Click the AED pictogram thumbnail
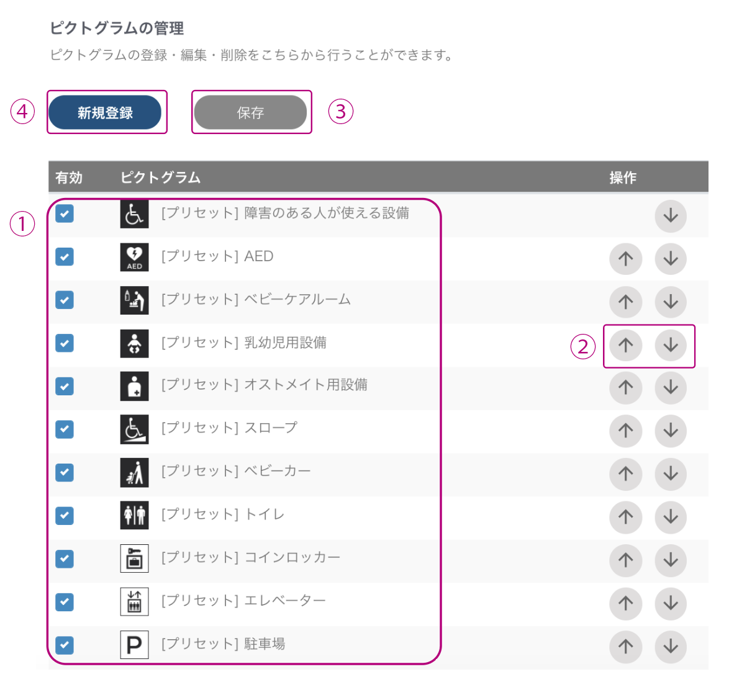 coord(134,257)
